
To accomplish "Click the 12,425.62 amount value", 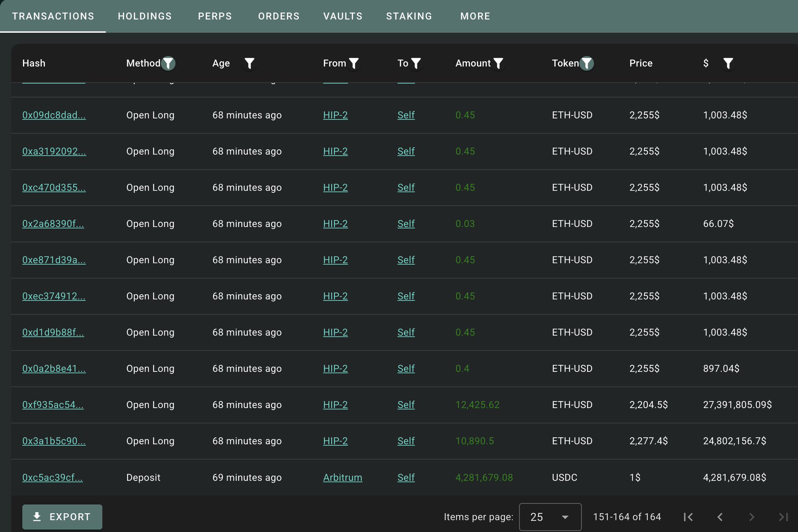I will click(x=477, y=405).
